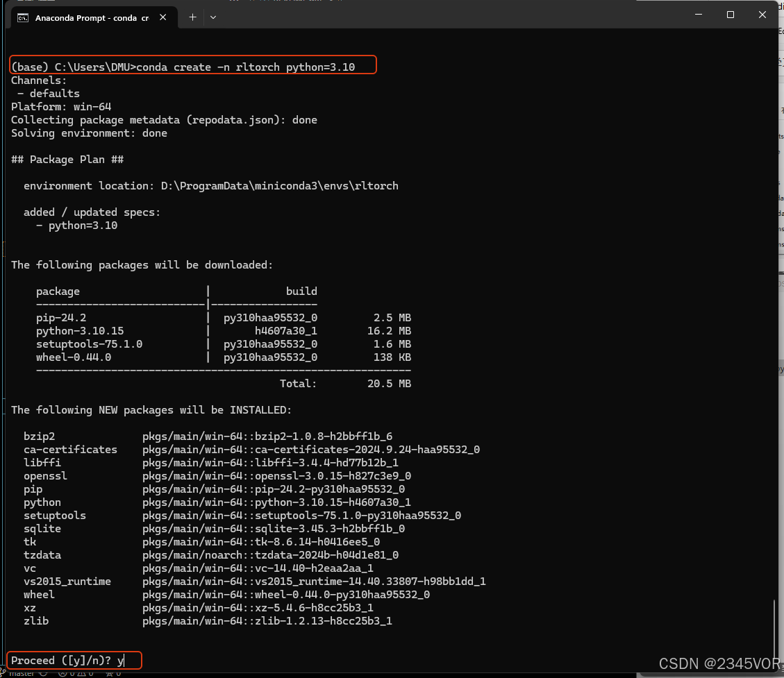Click the 'conda create -n rltorch python=3.10' command
Screen dimensions: 784x678
click(x=246, y=67)
